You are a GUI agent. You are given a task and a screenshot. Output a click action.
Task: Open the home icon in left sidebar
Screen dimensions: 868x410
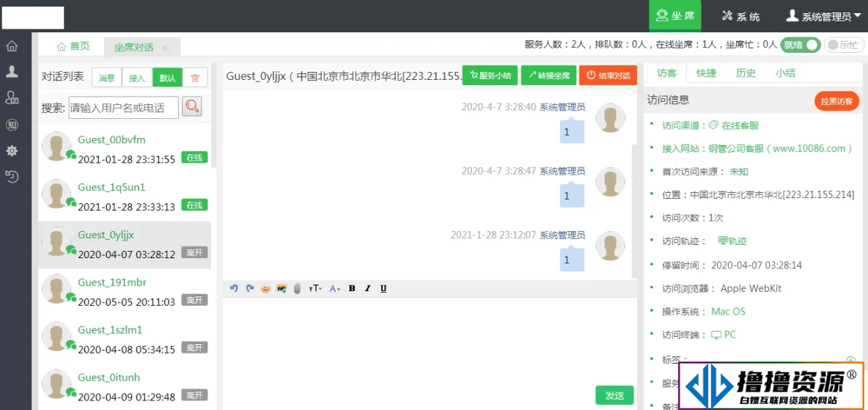coord(12,46)
